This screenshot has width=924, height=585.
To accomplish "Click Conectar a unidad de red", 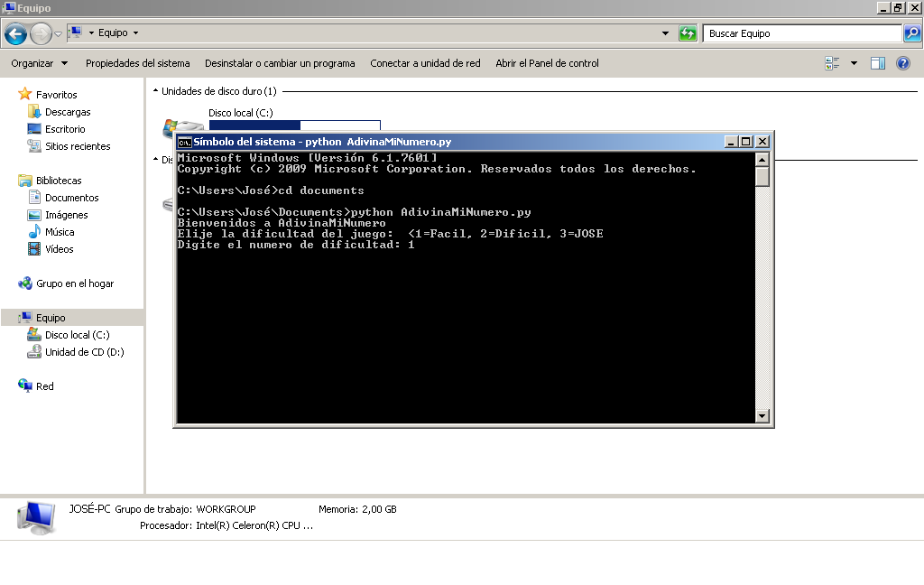I will 425,63.
